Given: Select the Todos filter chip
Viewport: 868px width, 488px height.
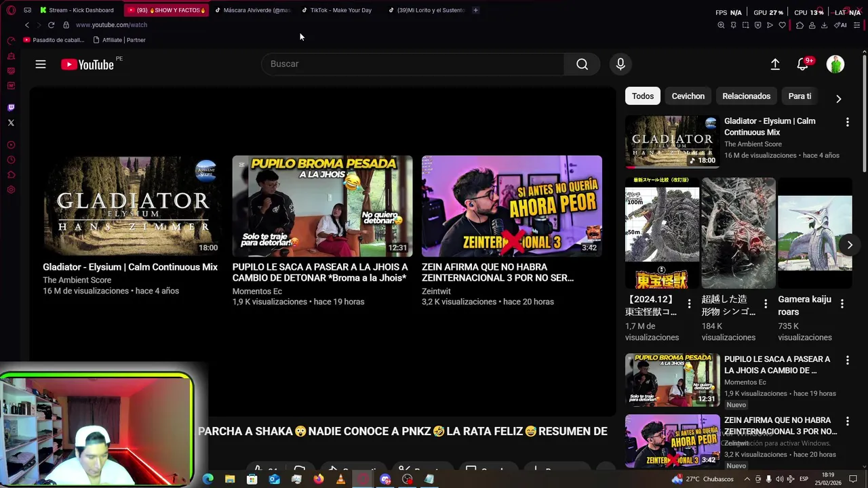Looking at the screenshot, I should [x=643, y=96].
